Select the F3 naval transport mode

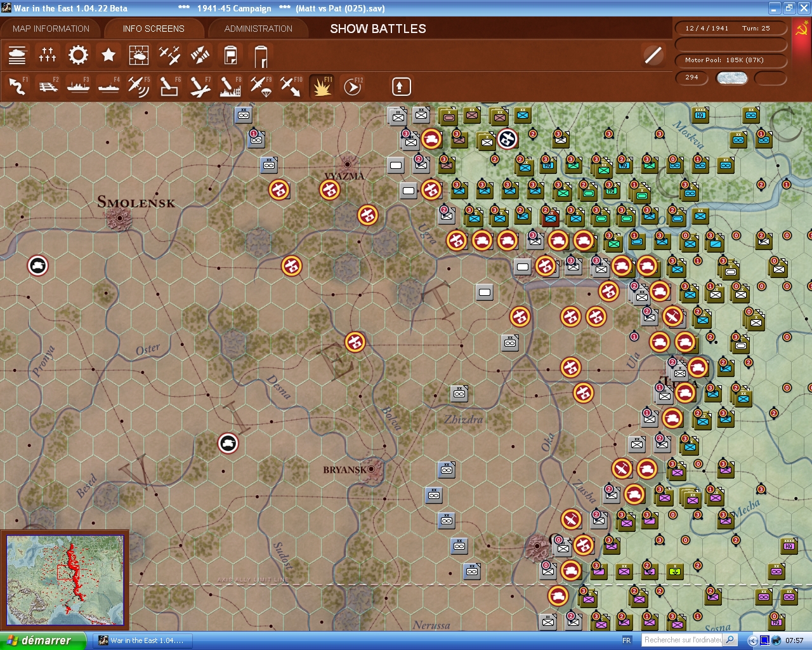coord(78,86)
